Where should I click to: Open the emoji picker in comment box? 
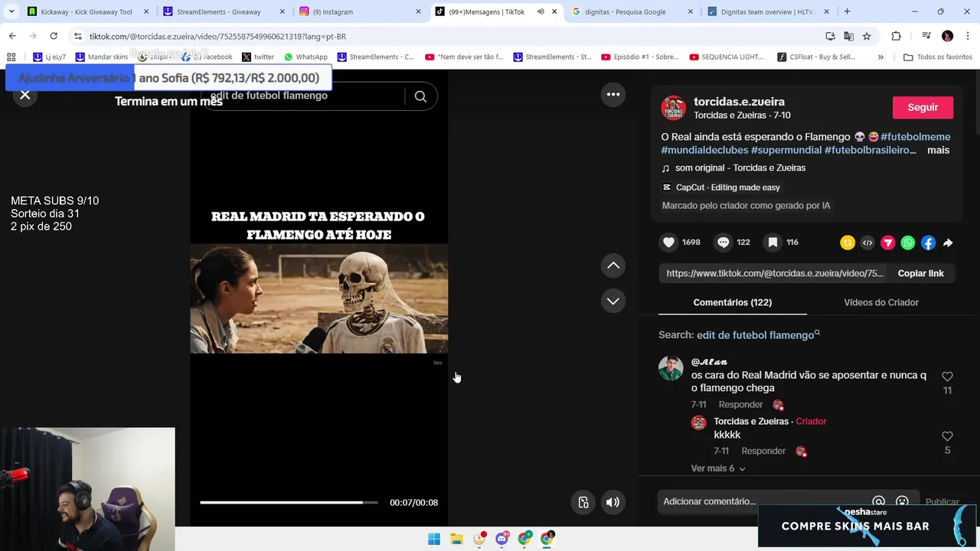click(x=902, y=502)
